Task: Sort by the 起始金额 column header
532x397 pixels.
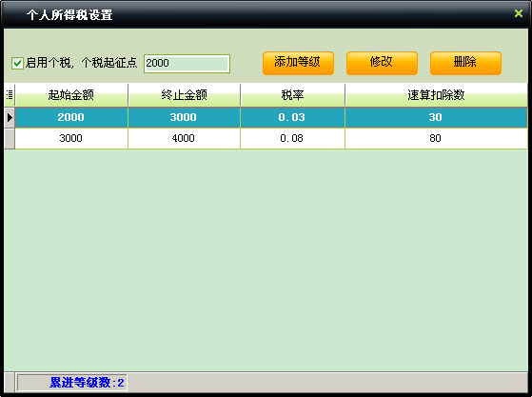Action: (71, 95)
